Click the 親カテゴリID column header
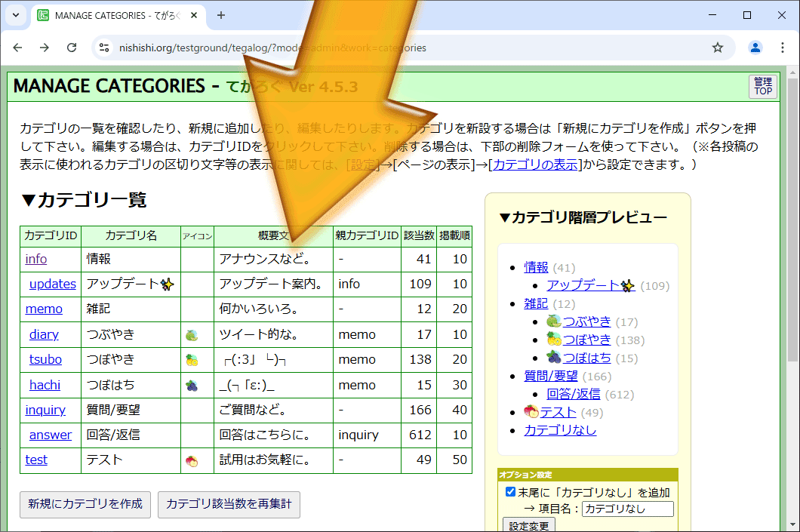Screen dimensions: 800x532 (x=367, y=236)
